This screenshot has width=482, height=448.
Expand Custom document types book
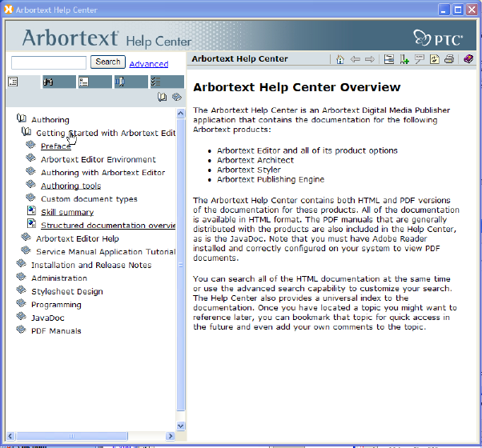30,198
